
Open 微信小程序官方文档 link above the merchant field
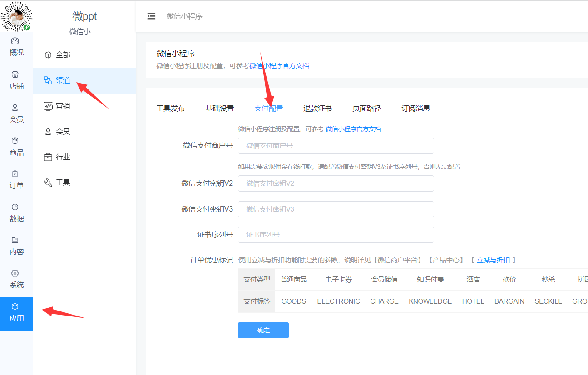353,129
